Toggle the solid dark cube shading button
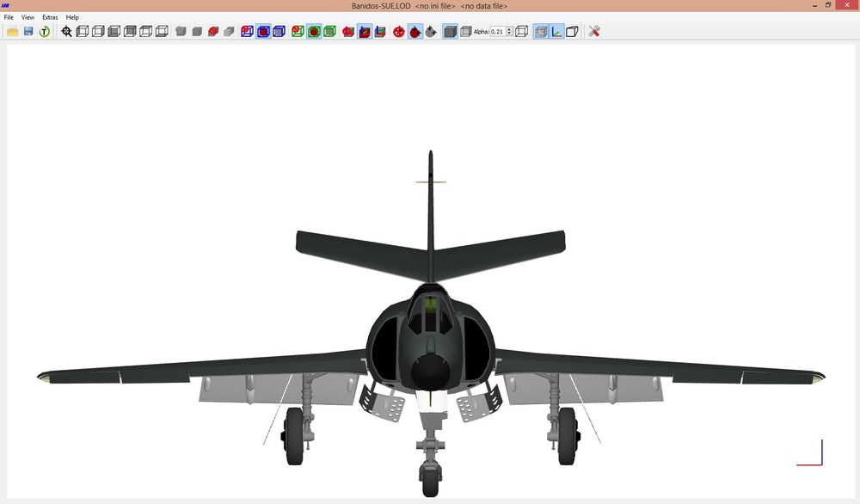 pos(450,31)
